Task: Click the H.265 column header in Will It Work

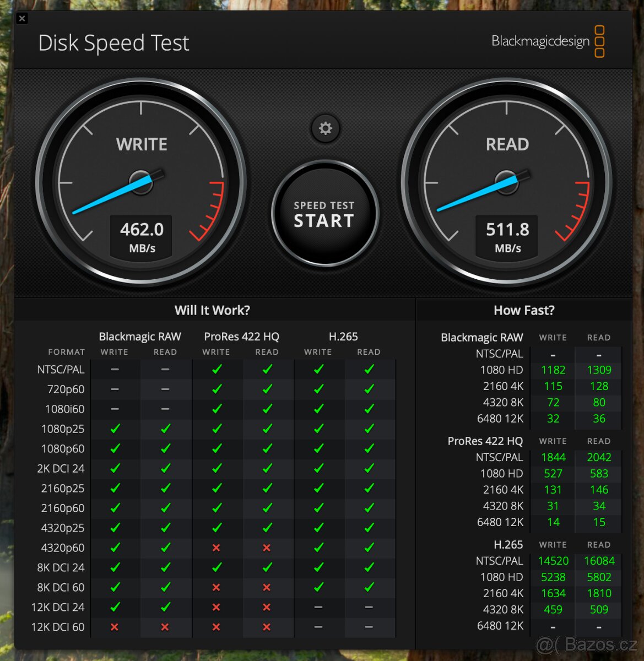Action: tap(343, 337)
